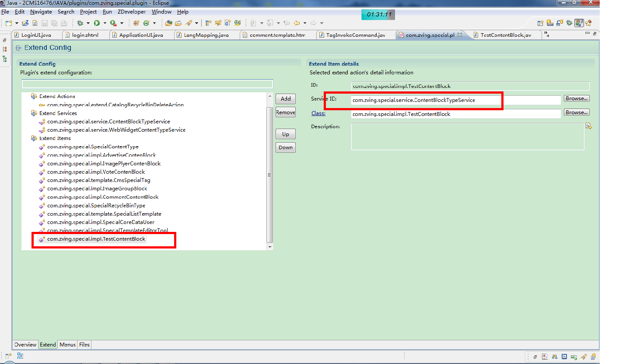
Task: Click the New Java Class toolbar icon
Action: click(147, 23)
